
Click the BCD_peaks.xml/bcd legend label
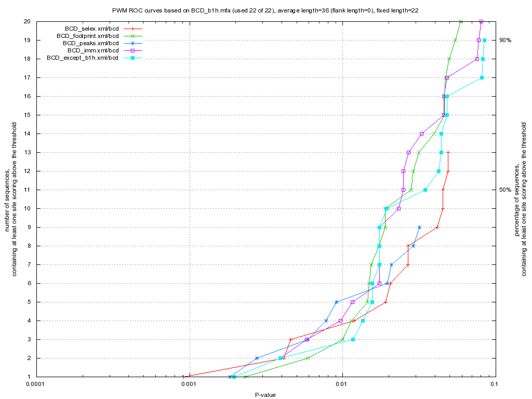tap(90, 43)
